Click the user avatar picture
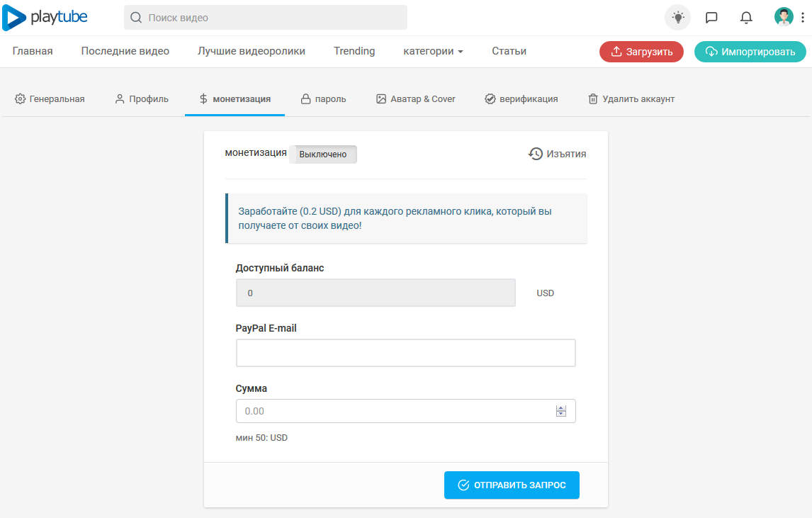812x518 pixels. pyautogui.click(x=783, y=18)
